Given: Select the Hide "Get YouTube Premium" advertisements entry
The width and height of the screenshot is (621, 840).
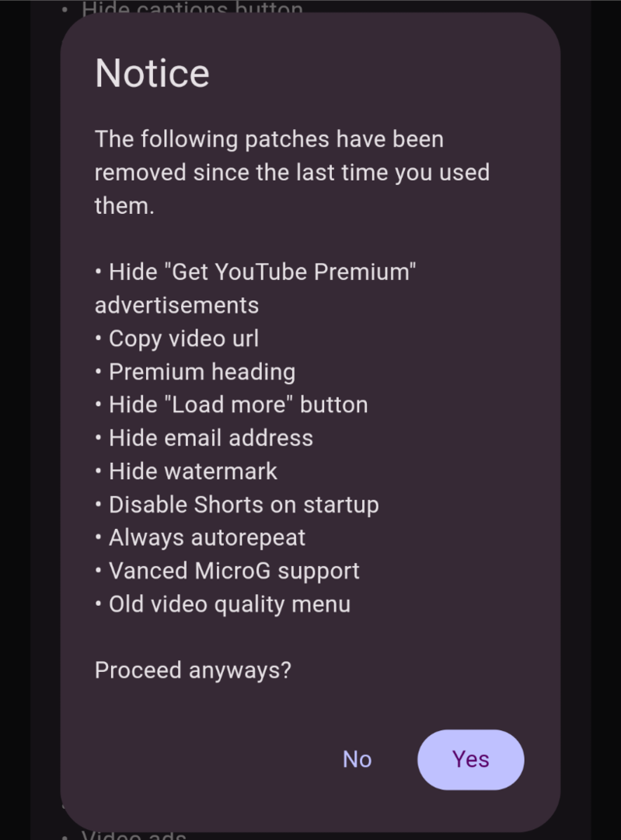Looking at the screenshot, I should [x=262, y=272].
